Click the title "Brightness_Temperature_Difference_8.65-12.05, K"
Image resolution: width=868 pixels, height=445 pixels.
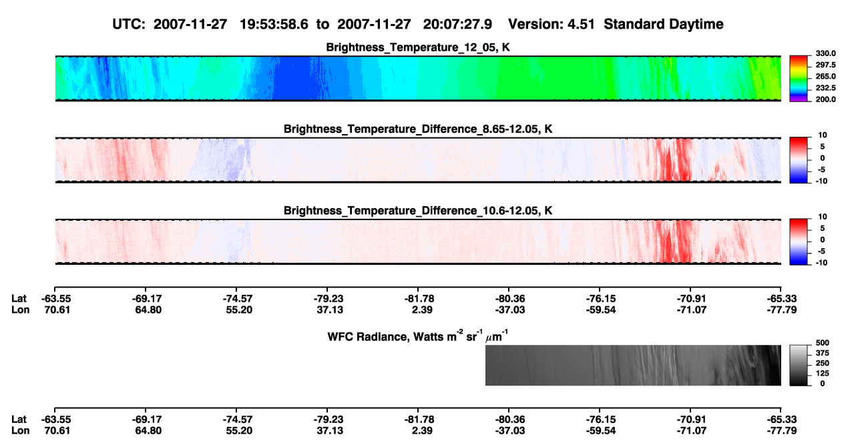click(417, 129)
